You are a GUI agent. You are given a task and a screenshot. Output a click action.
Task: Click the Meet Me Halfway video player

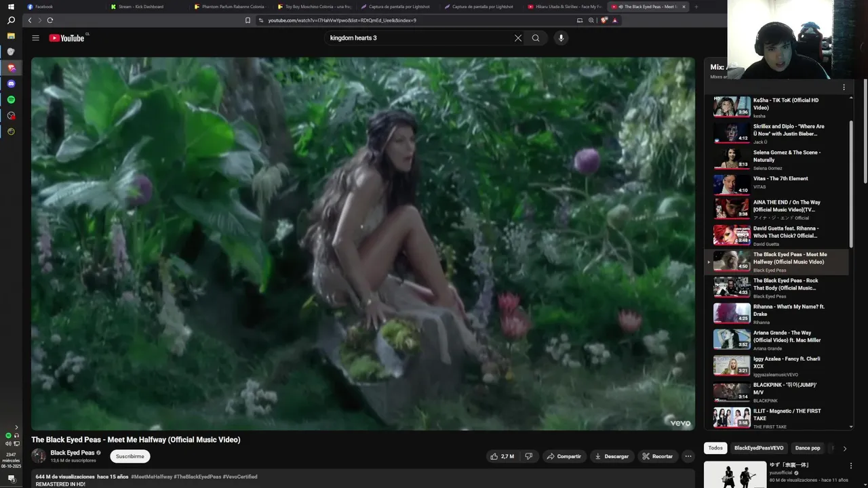coord(363,243)
